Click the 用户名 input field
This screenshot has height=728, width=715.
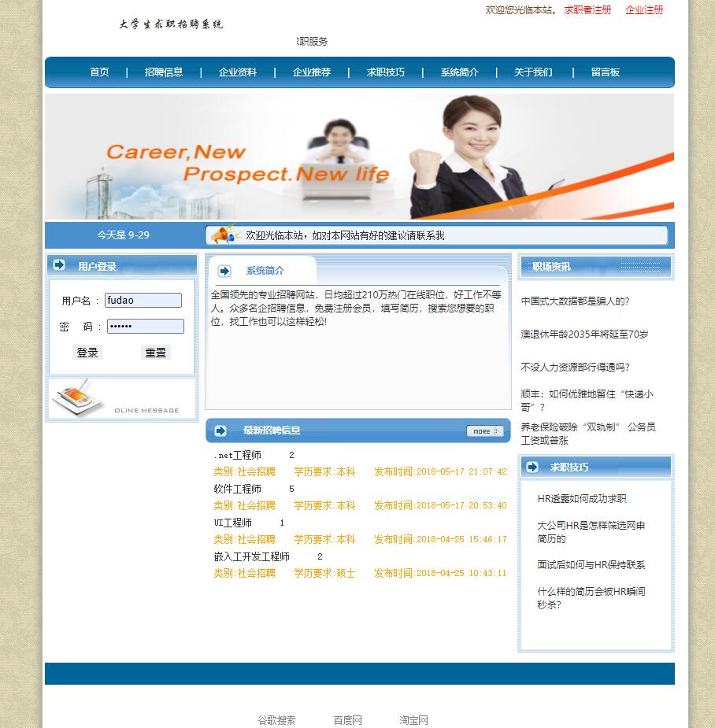pos(143,300)
